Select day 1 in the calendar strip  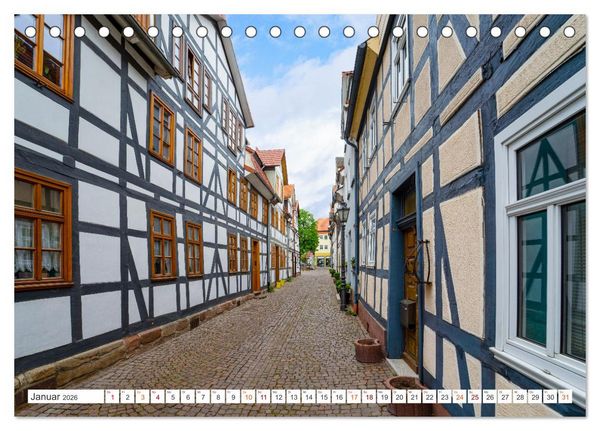112,397
